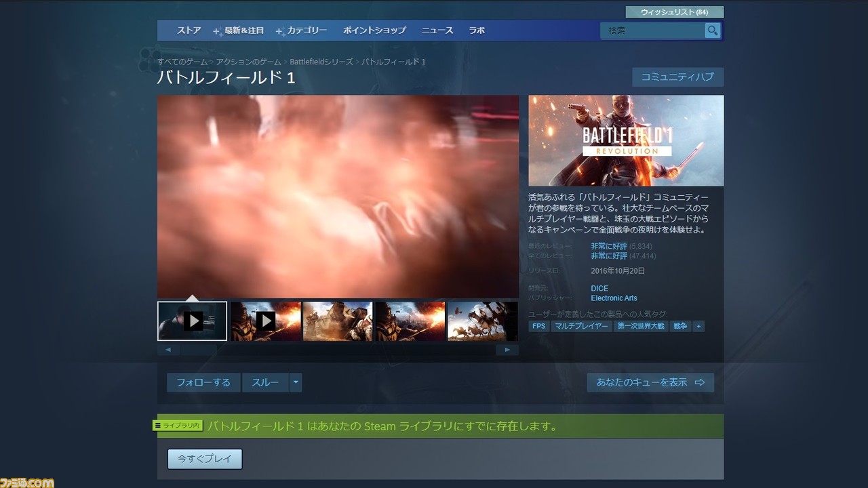Open the ストア menu
This screenshot has height=488, width=868.
tap(189, 30)
